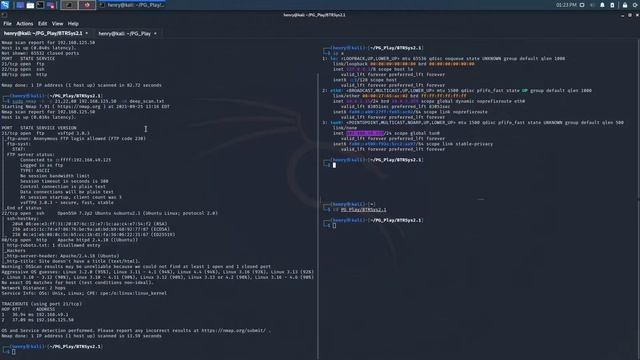This screenshot has width=640, height=360.
Task: Click the tun0 interface line
Action: pyautogui.click(x=473, y=122)
